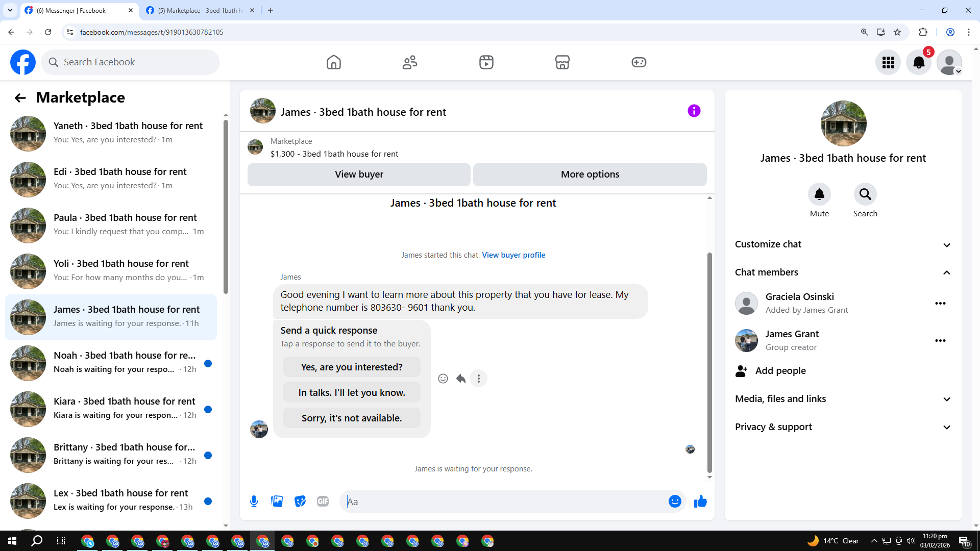980x551 pixels.
Task: Open the emoji picker in message box
Action: point(675,502)
